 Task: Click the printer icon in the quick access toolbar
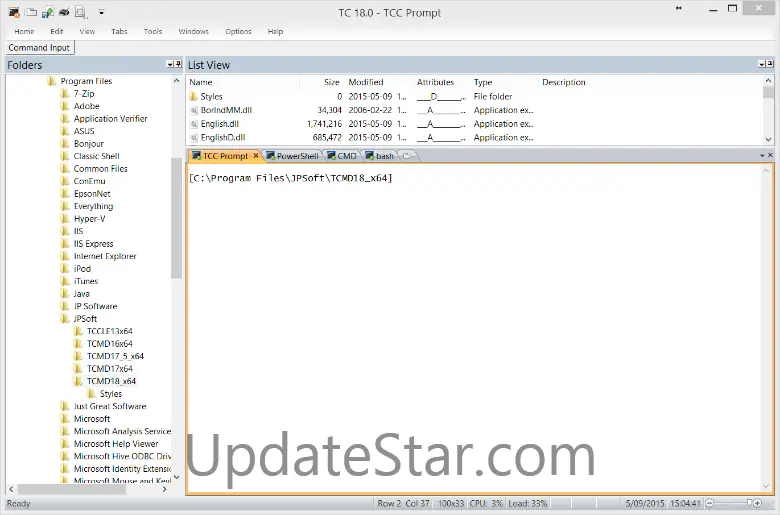(x=64, y=12)
